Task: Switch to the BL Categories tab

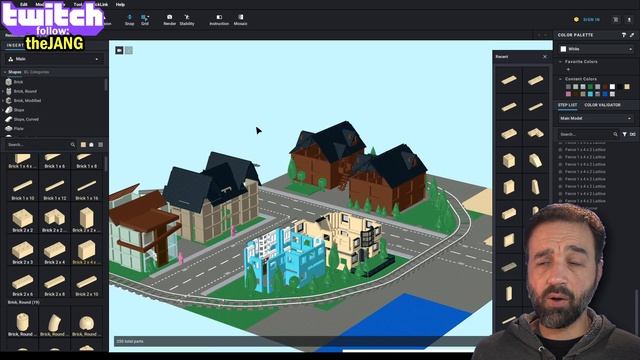Action: click(x=37, y=72)
